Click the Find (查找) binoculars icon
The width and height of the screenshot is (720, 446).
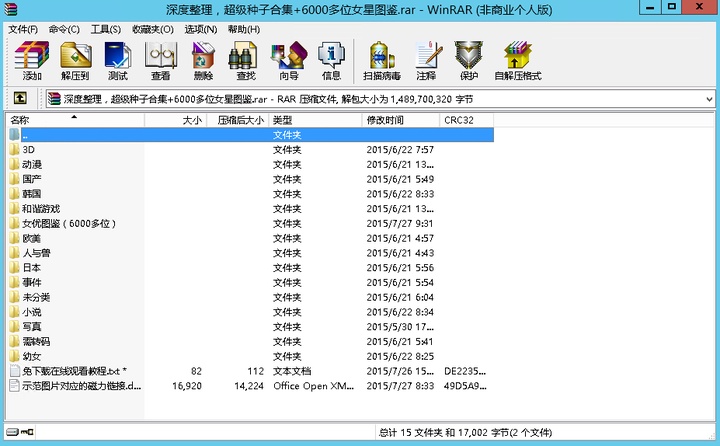(245, 60)
